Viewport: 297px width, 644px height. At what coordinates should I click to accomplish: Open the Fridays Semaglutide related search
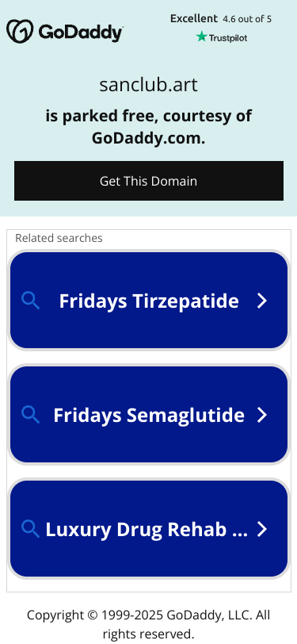149,415
